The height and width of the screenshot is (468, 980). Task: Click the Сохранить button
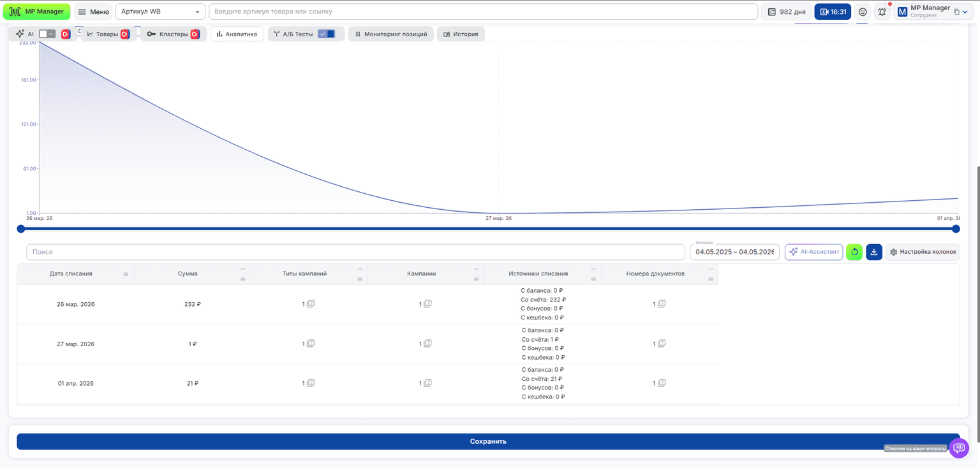pos(488,441)
